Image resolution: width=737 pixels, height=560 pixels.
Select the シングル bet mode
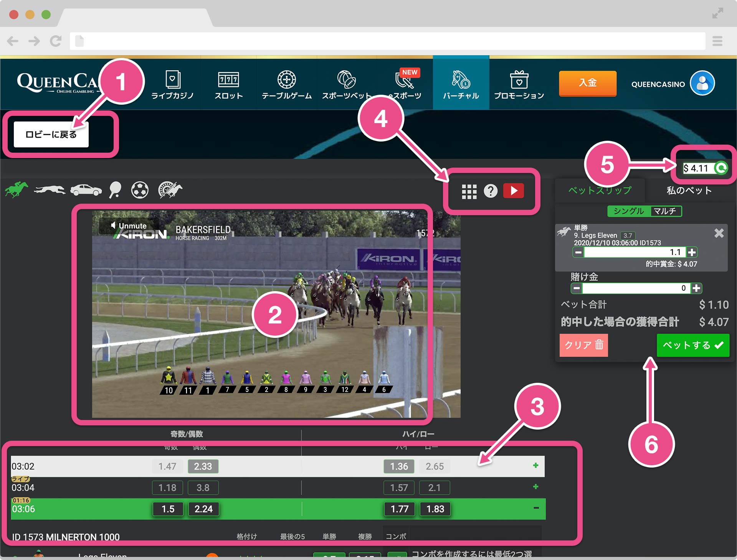[x=629, y=211]
